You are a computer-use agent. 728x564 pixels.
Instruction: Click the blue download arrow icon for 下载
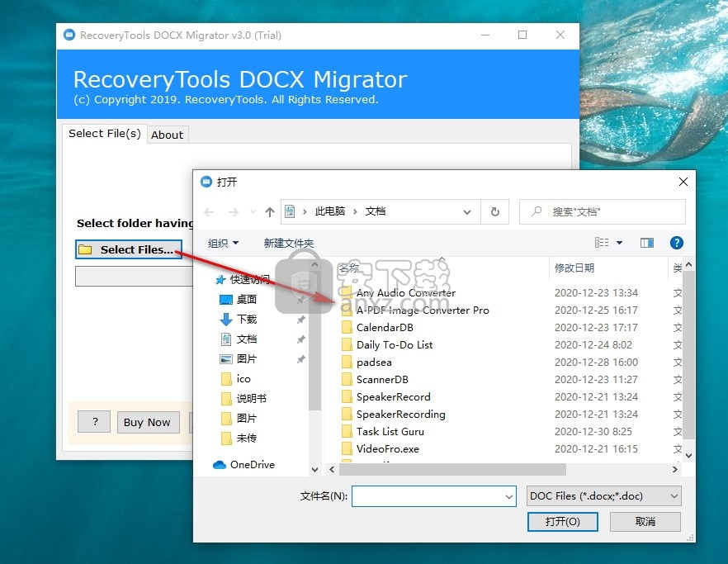[225, 320]
